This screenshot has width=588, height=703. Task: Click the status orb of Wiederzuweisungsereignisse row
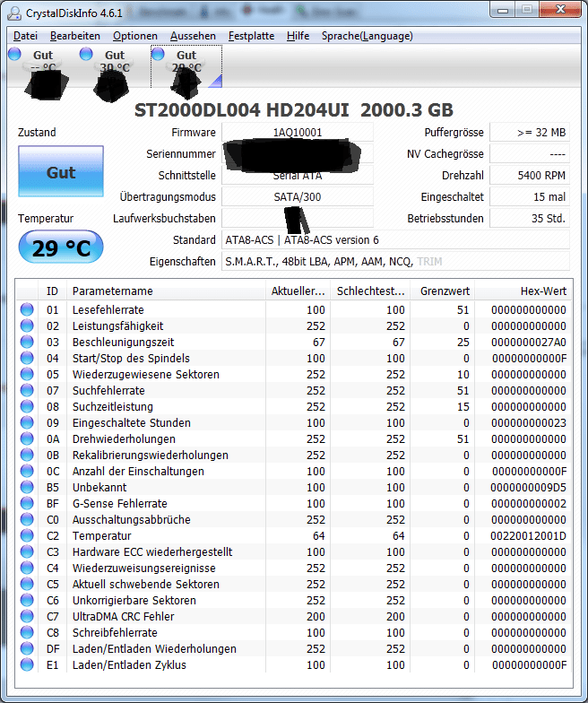coord(27,568)
